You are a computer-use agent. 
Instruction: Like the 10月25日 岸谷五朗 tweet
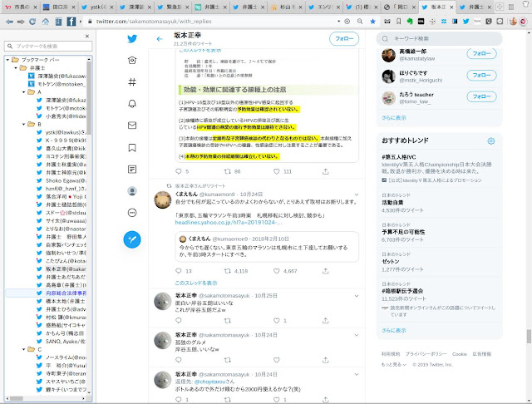click(x=277, y=321)
